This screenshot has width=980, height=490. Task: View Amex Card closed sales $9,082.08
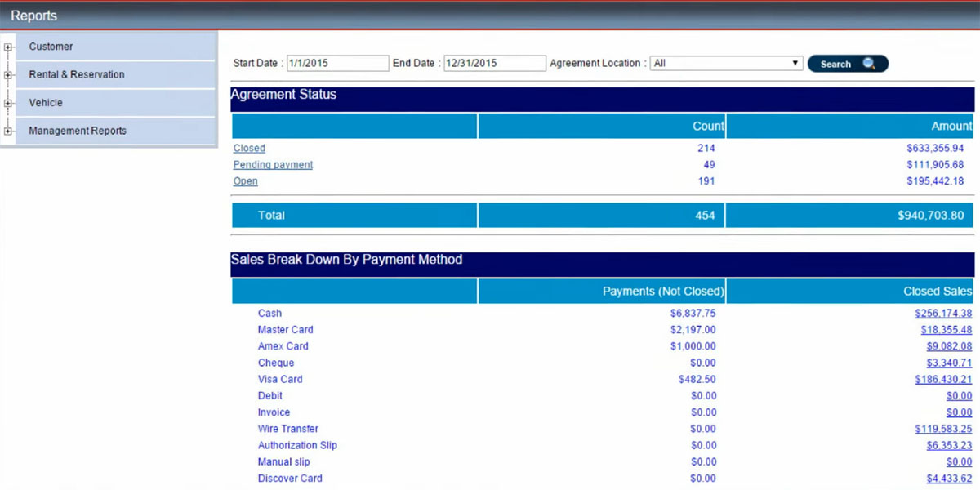point(949,346)
